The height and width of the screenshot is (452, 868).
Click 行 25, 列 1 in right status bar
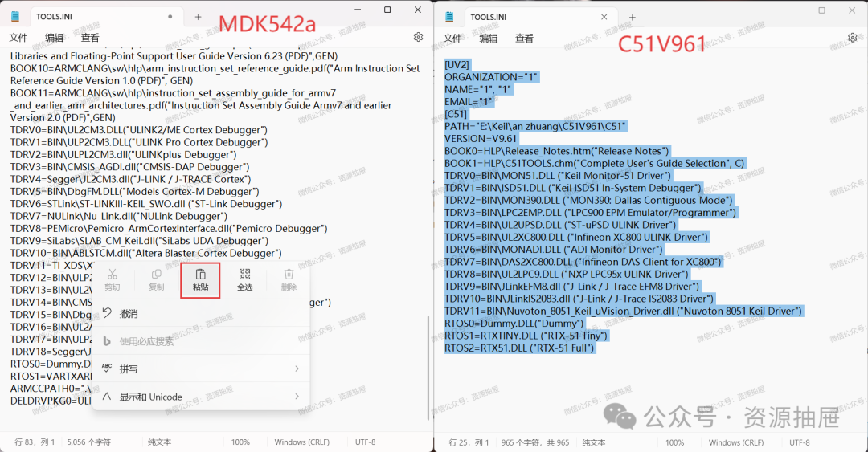coord(469,442)
